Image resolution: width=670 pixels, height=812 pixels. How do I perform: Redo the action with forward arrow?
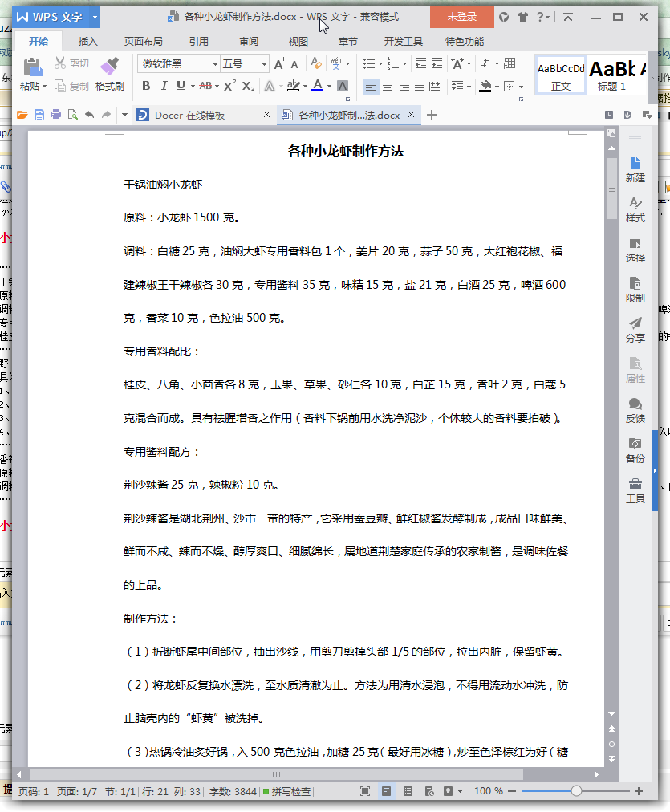tap(106, 115)
